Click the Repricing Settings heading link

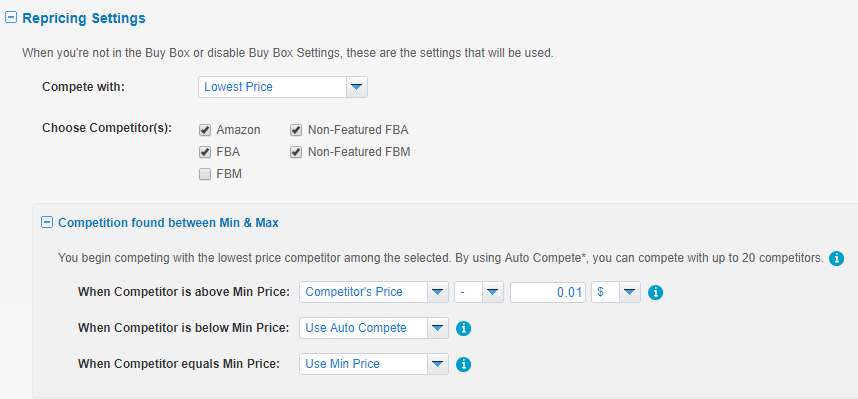[x=84, y=18]
